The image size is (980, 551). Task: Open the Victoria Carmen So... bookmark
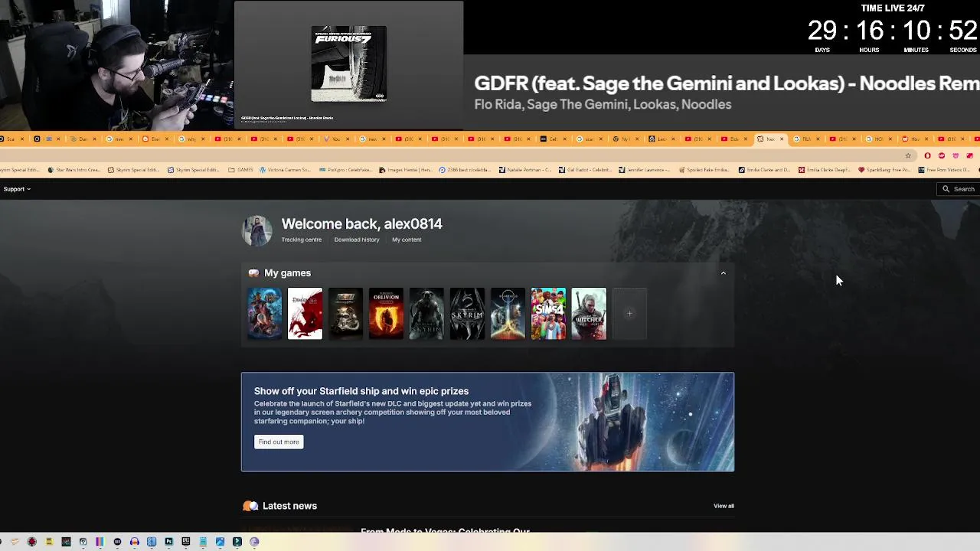(x=285, y=170)
